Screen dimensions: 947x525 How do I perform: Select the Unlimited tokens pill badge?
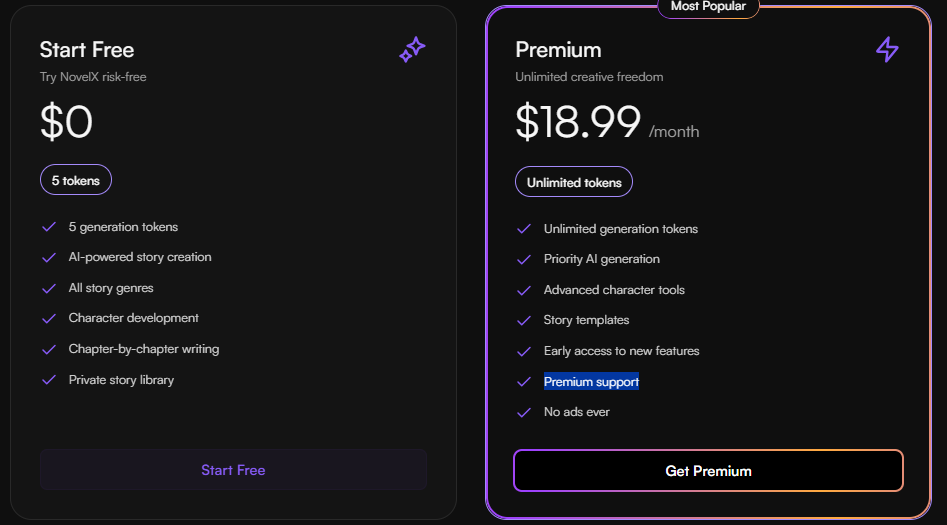(x=574, y=182)
